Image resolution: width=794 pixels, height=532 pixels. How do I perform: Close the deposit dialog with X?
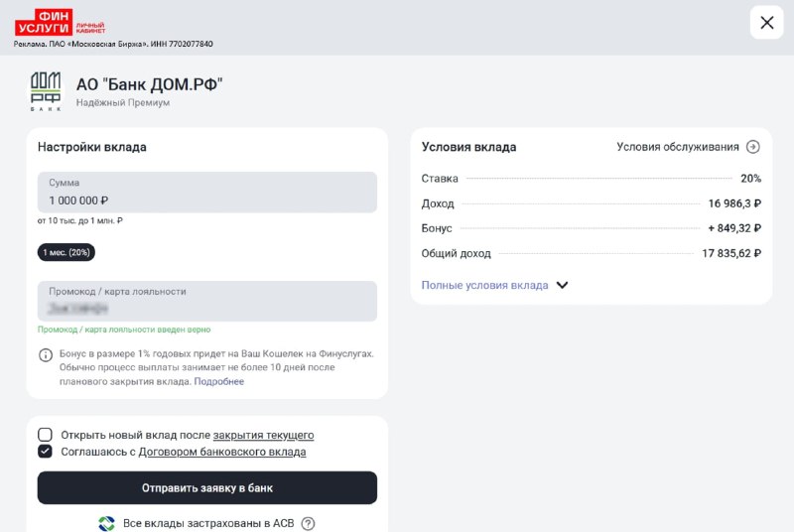tap(766, 22)
